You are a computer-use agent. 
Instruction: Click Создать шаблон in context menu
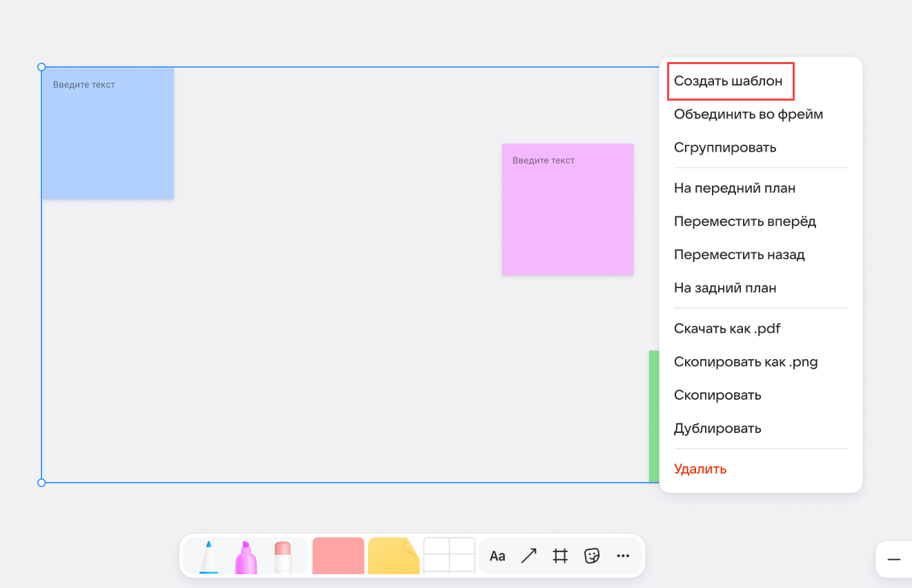click(x=728, y=81)
